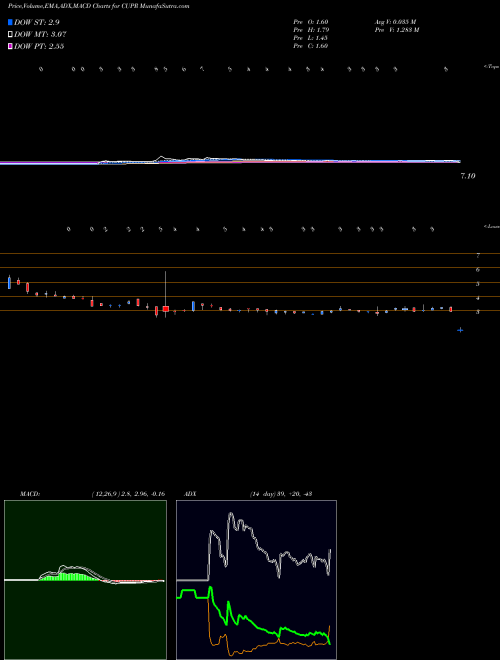This screenshot has height=660, width=500.
Task: Select the 'DOW PT: 2.55' legend text
Action: pyautogui.click(x=39, y=46)
